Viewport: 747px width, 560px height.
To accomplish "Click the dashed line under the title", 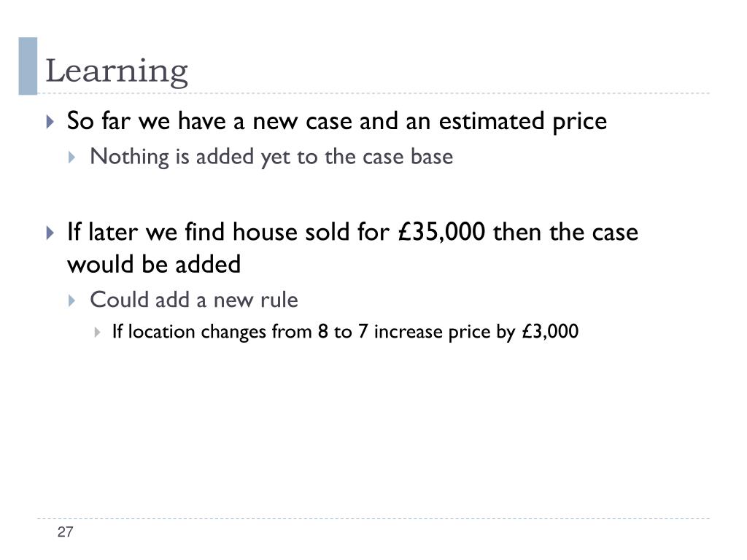I will (373, 93).
